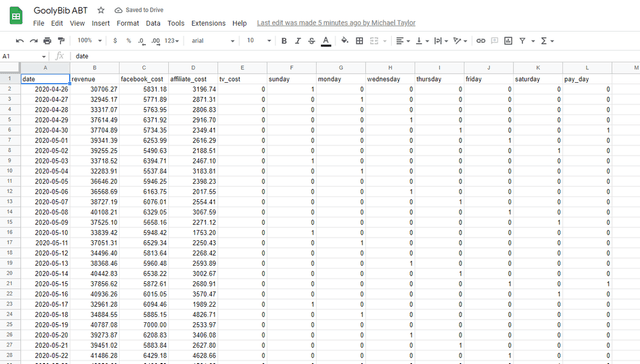
Task: Select the Paint format roller
Action: (x=61, y=41)
